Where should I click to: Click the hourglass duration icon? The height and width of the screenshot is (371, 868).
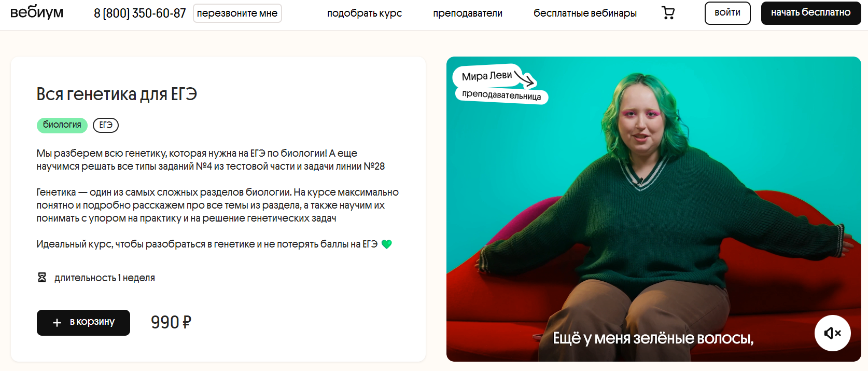pos(42,278)
